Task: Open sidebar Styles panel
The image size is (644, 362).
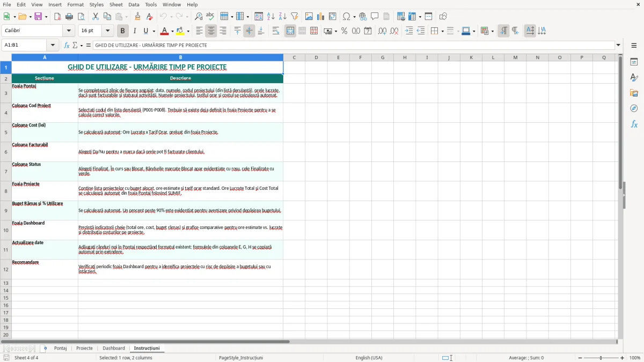Action: click(634, 78)
